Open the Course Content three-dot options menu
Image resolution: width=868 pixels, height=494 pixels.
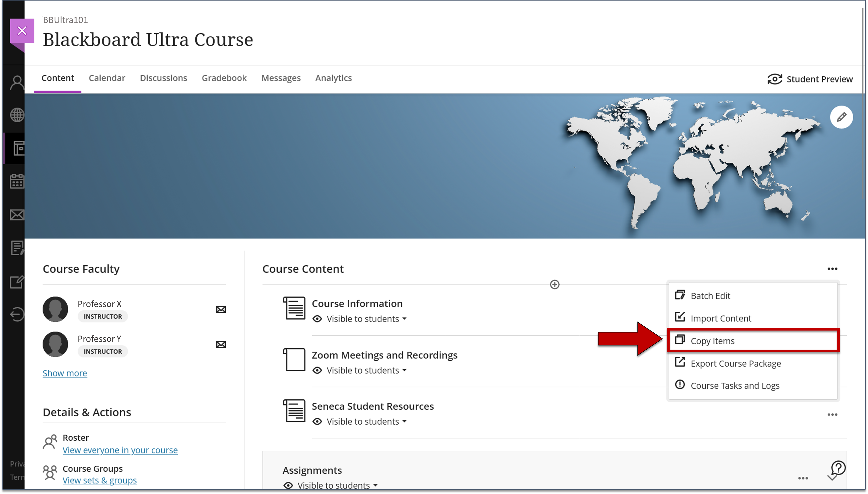[832, 269]
